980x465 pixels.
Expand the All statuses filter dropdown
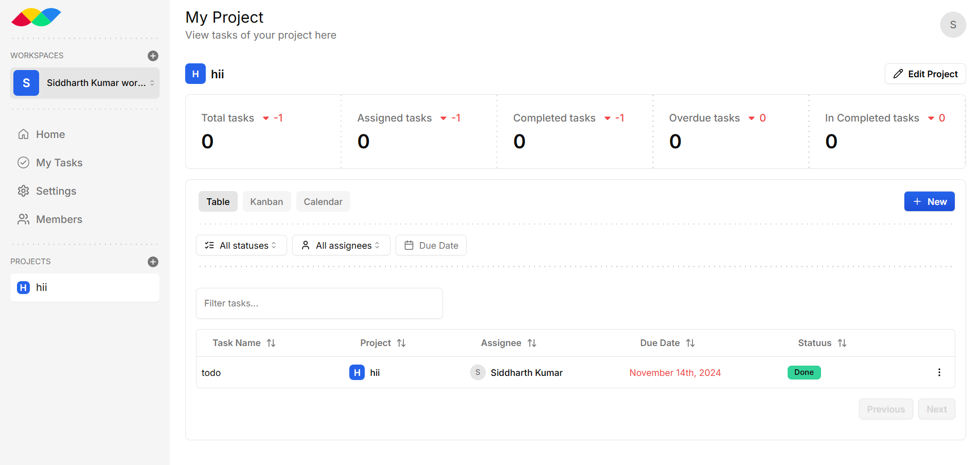[x=241, y=246]
